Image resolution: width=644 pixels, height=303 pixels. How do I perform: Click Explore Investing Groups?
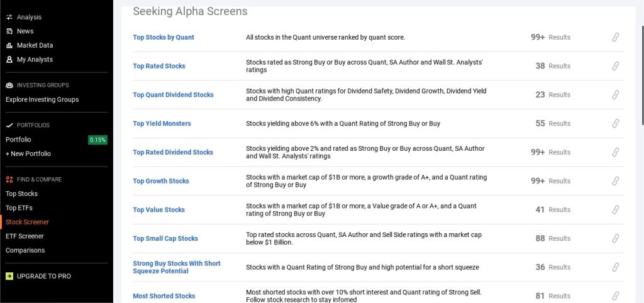click(x=42, y=99)
